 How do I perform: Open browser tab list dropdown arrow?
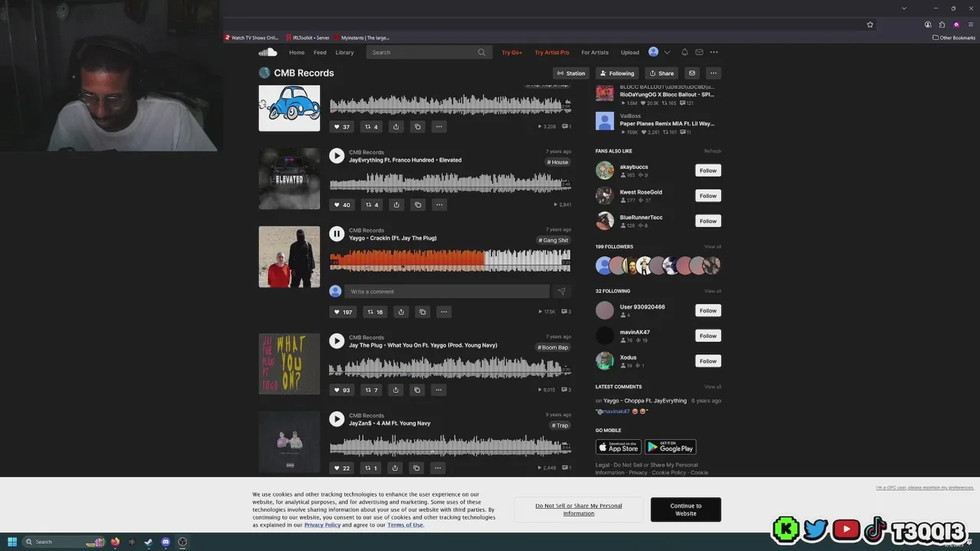coord(904,8)
